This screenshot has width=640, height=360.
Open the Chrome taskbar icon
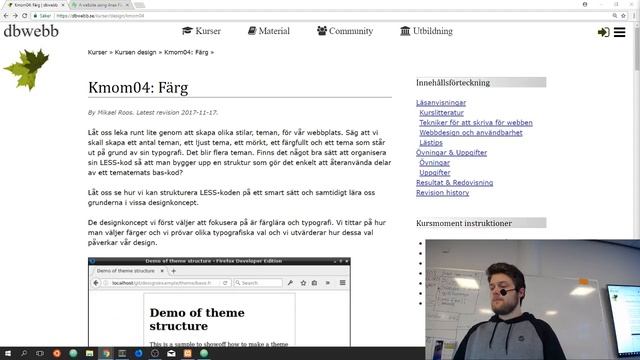pyautogui.click(x=106, y=353)
